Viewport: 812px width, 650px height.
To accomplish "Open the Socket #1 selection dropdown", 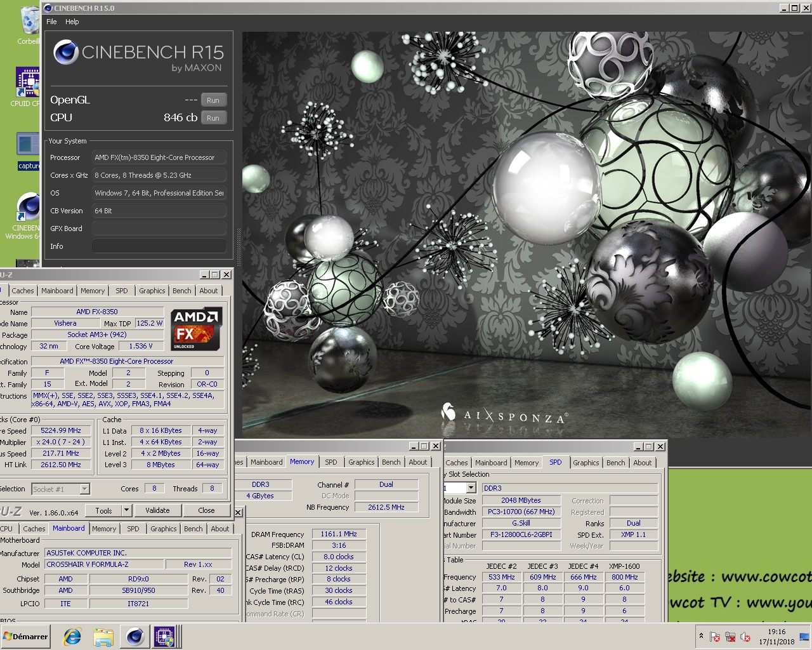I will pyautogui.click(x=85, y=489).
